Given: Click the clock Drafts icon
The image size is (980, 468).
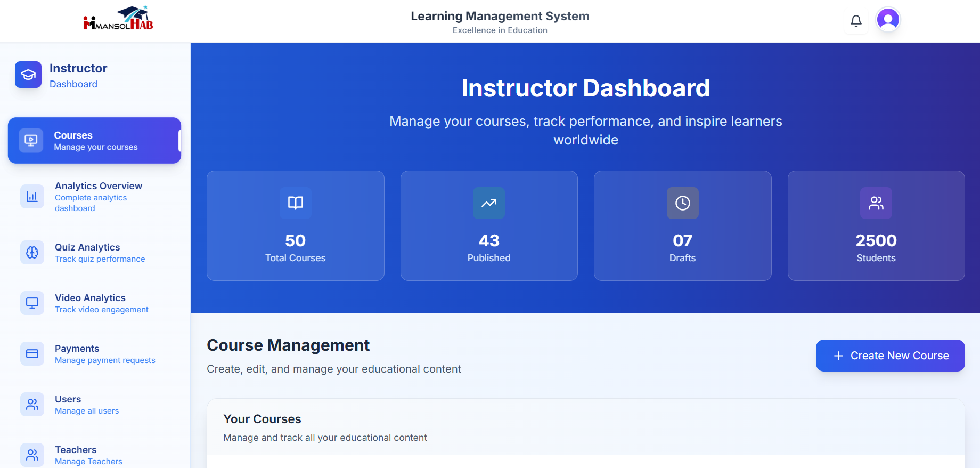Looking at the screenshot, I should point(682,203).
